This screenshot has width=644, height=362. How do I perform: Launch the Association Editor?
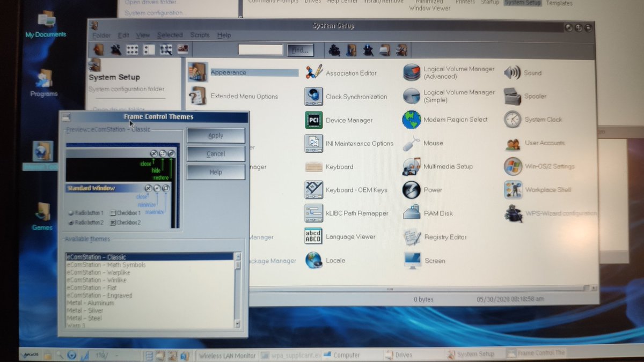(x=314, y=72)
